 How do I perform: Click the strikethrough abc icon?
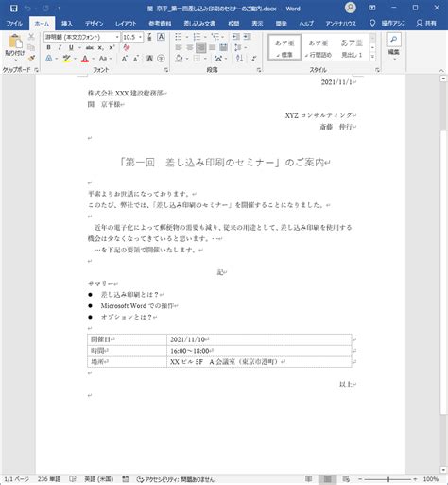tap(90, 47)
